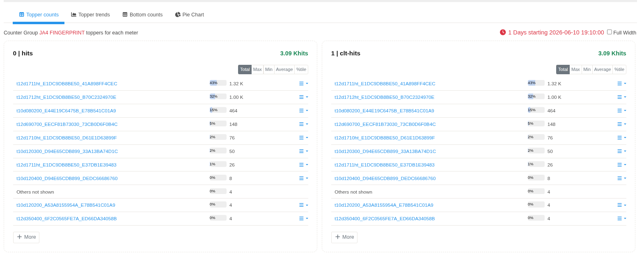Click More button in the hits panel
The image size is (644, 258).
click(26, 237)
